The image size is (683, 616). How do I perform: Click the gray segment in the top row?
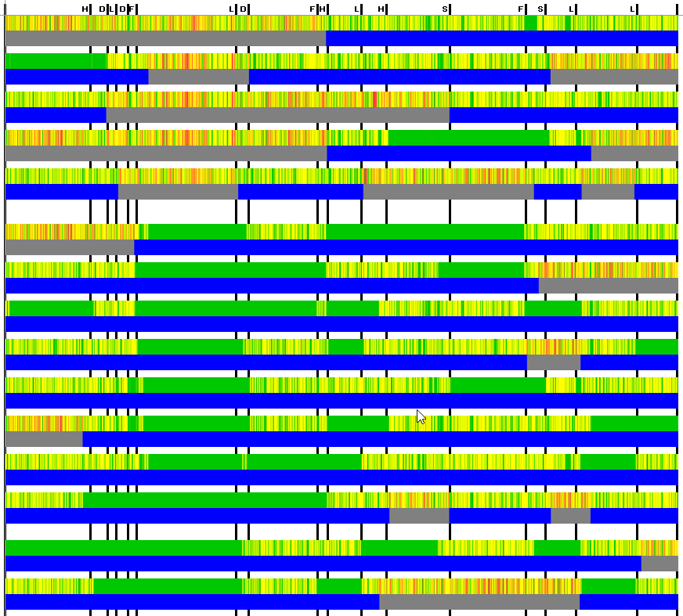point(165,38)
